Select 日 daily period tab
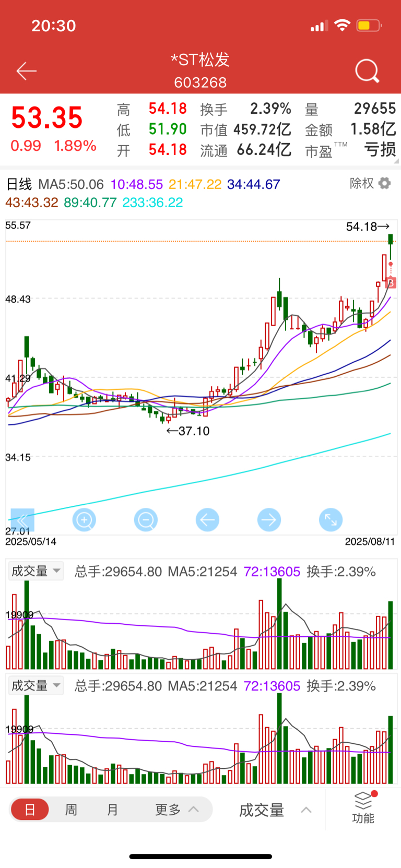Viewport: 401px width, 868px height. (30, 810)
